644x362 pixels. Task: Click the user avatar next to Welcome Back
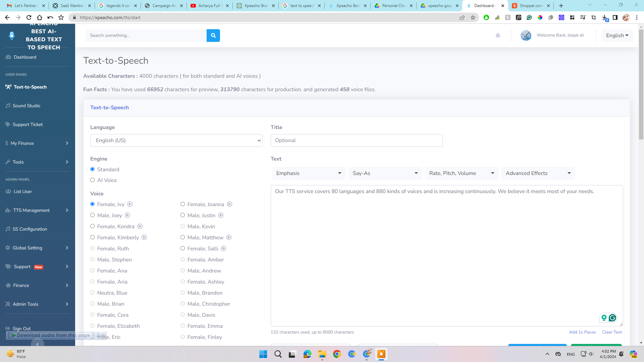click(x=526, y=35)
